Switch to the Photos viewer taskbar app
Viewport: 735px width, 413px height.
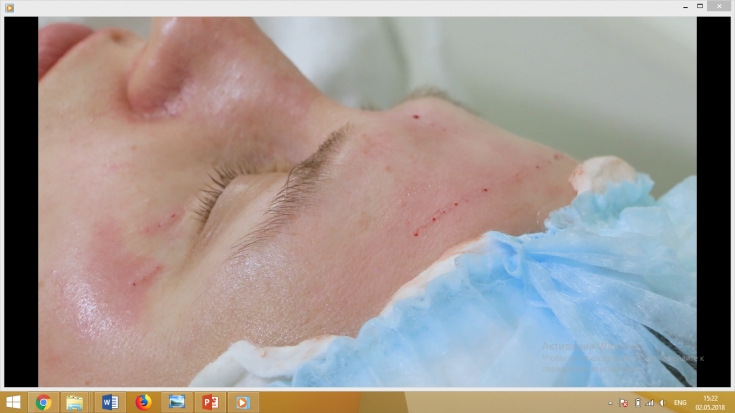(176, 402)
